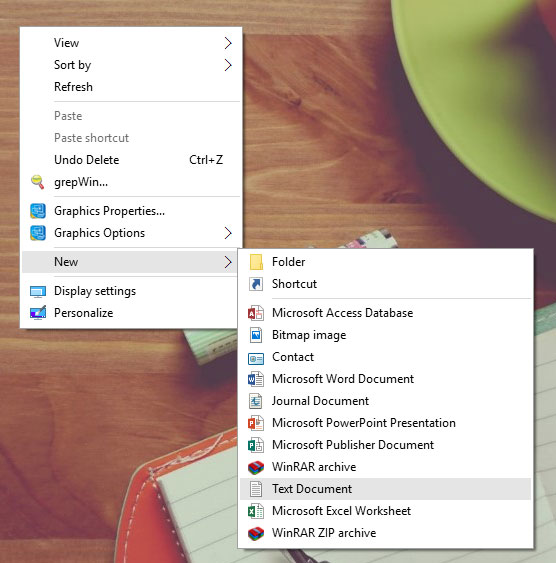Select the Paste shortcut entry

pyautogui.click(x=131, y=138)
